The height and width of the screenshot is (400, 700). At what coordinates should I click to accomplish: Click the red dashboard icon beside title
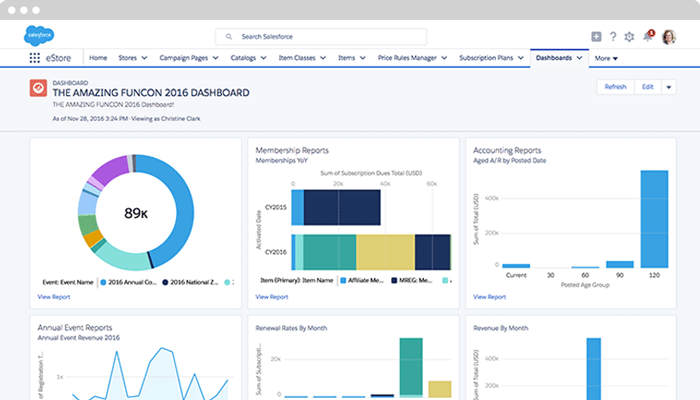38,88
